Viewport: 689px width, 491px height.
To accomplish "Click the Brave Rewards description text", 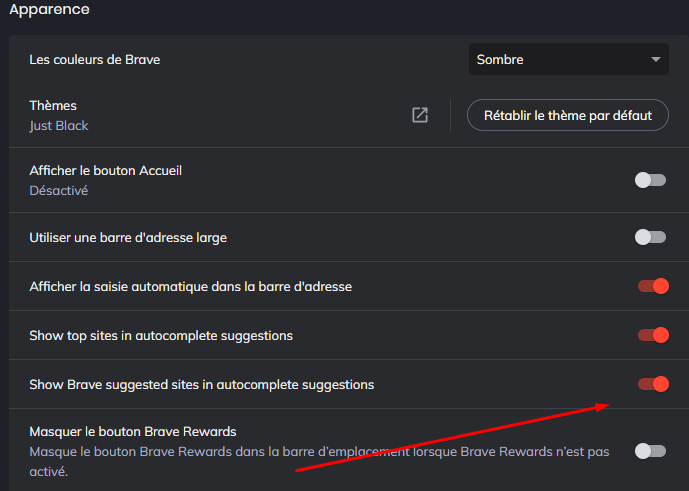I will pyautogui.click(x=319, y=462).
